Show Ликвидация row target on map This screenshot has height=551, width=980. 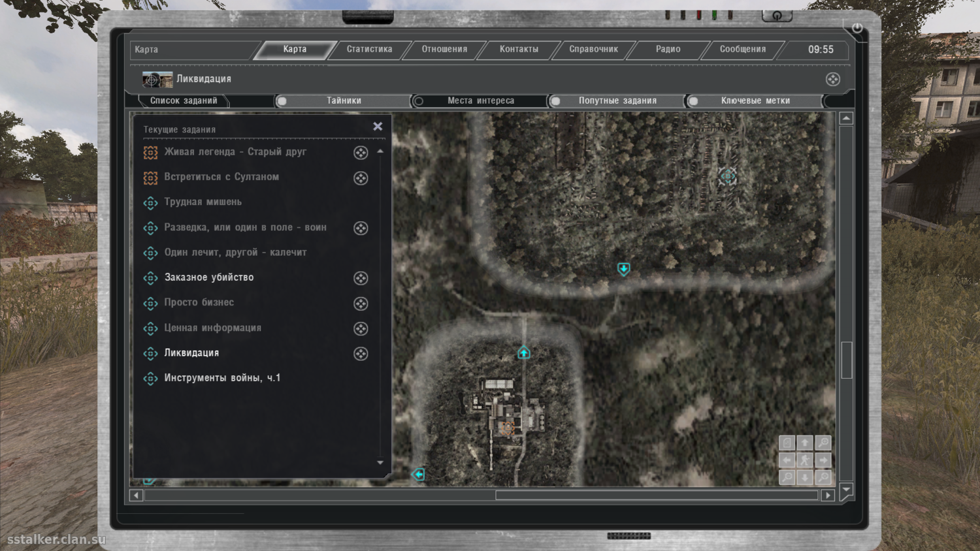click(361, 354)
